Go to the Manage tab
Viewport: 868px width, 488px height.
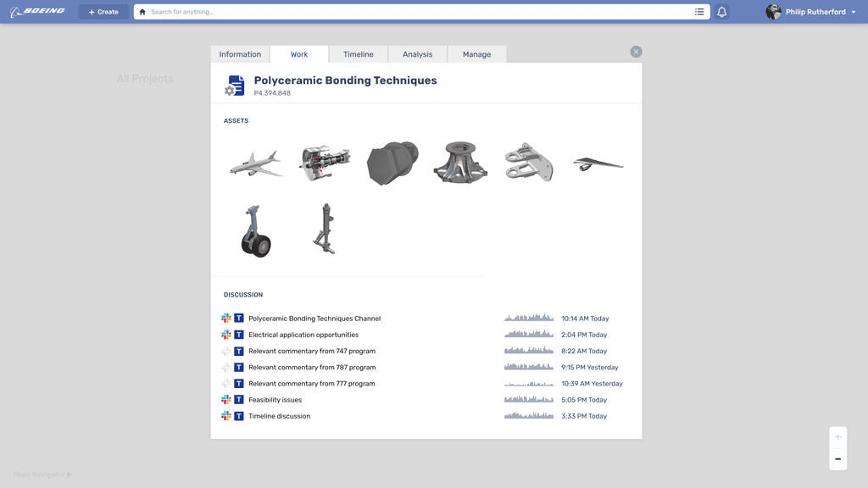[x=476, y=54]
